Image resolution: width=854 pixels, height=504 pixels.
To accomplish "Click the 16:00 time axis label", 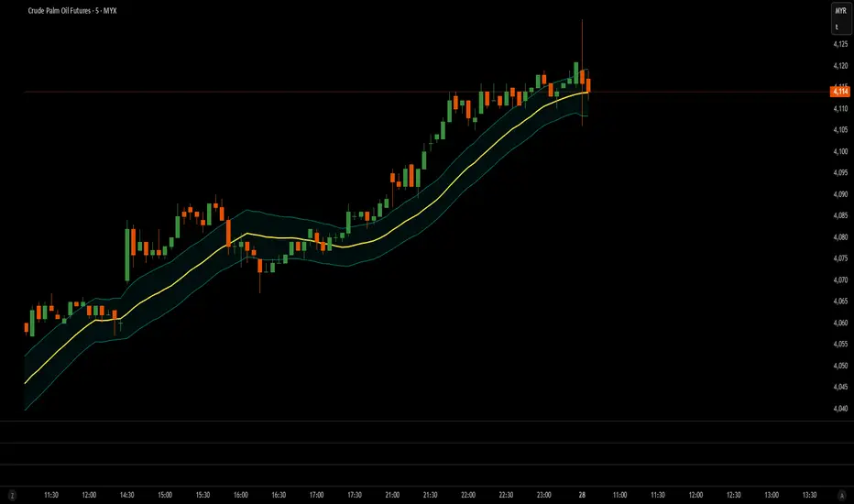I will (241, 495).
